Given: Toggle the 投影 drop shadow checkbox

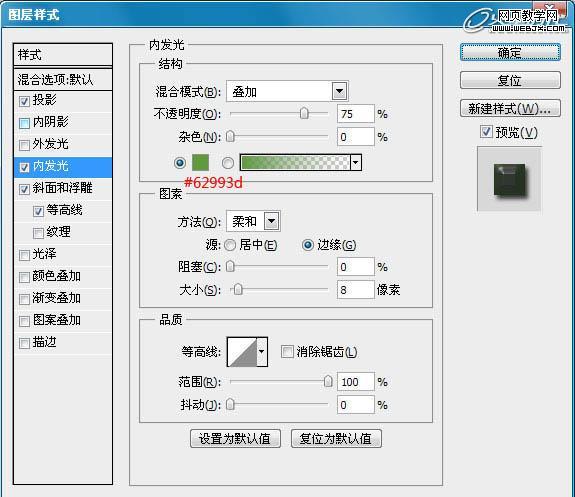Looking at the screenshot, I should click(24, 101).
